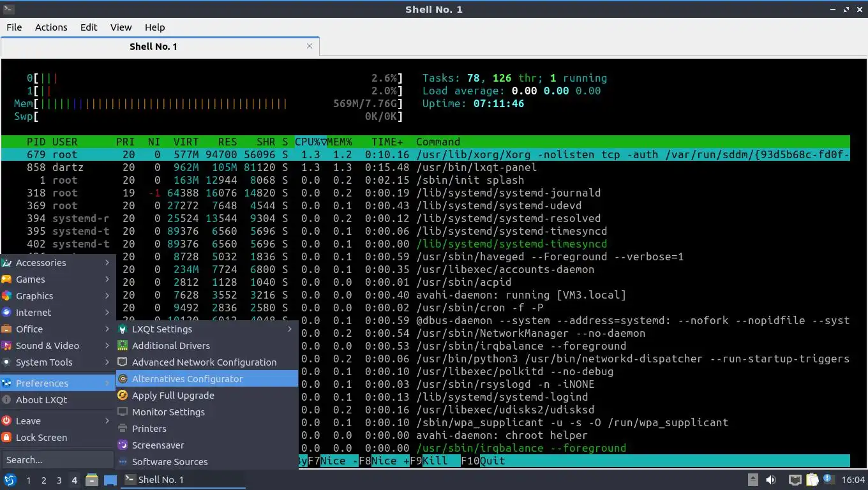This screenshot has height=490, width=868.
Task: Click the Accessories category icon
Action: click(6, 263)
